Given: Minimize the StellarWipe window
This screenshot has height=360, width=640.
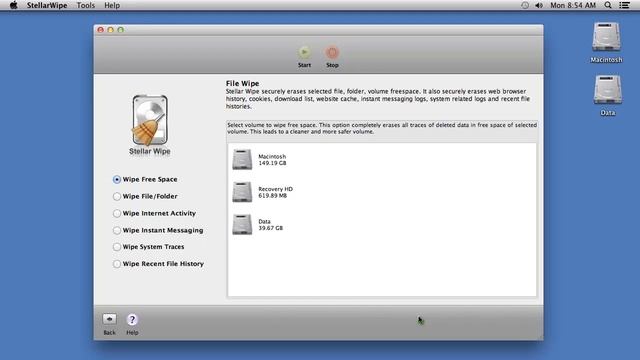Looking at the screenshot, I should coord(111,30).
